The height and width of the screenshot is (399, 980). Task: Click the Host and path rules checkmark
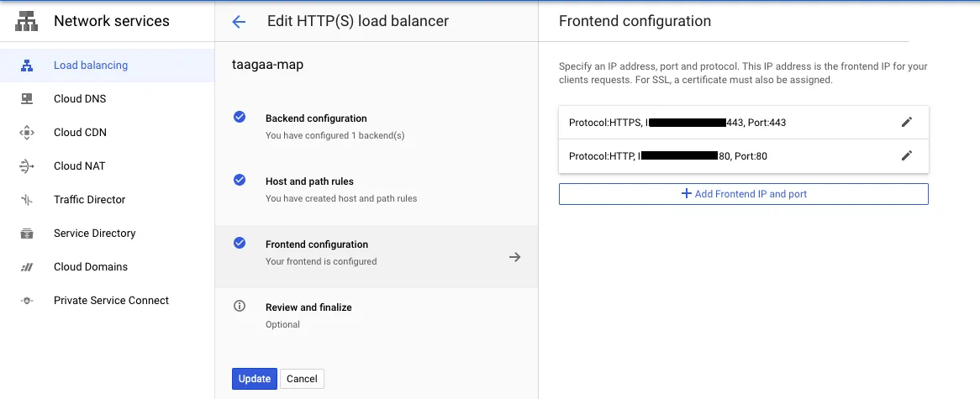pos(240,181)
